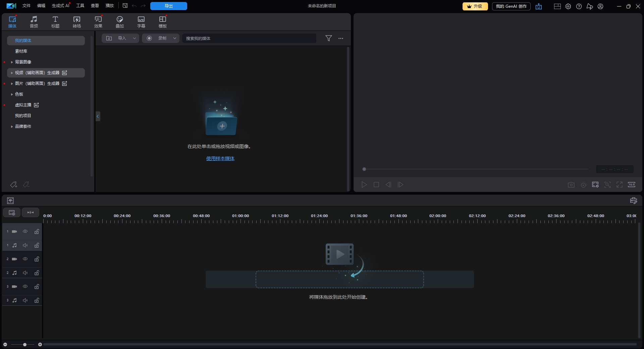Open the 工具 menu

80,6
